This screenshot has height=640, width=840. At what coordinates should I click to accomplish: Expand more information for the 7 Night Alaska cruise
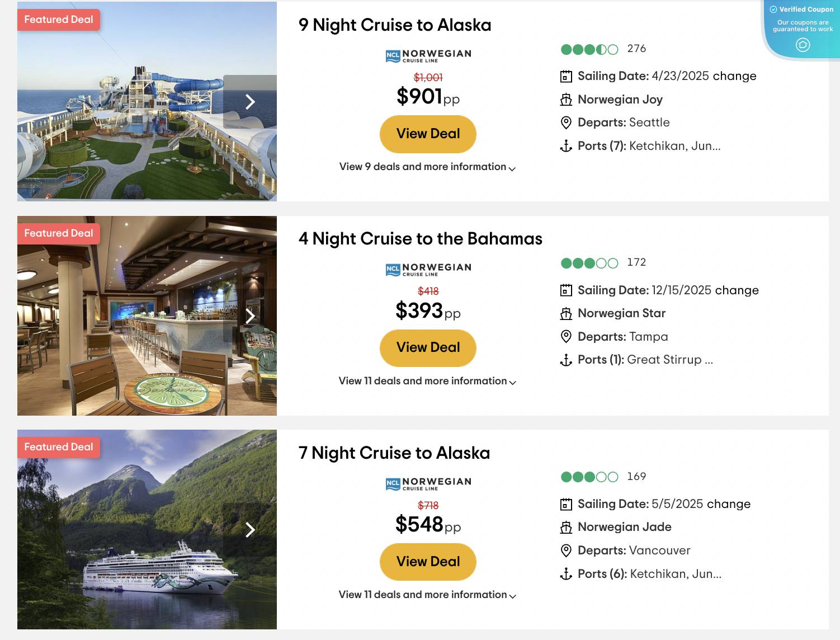(428, 595)
